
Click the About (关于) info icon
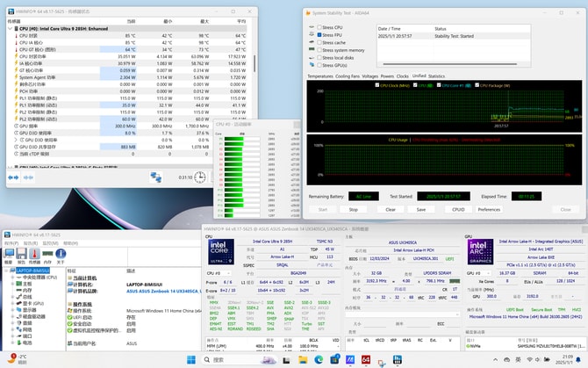click(x=61, y=254)
